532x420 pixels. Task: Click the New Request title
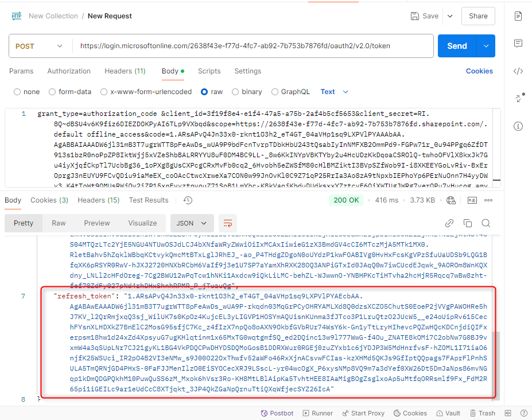[110, 16]
